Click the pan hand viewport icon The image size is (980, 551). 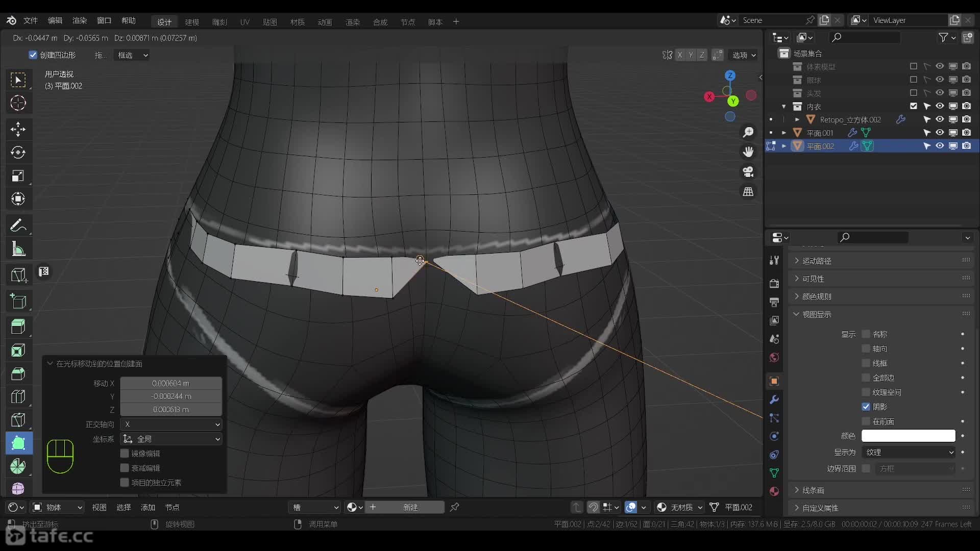coord(748,152)
